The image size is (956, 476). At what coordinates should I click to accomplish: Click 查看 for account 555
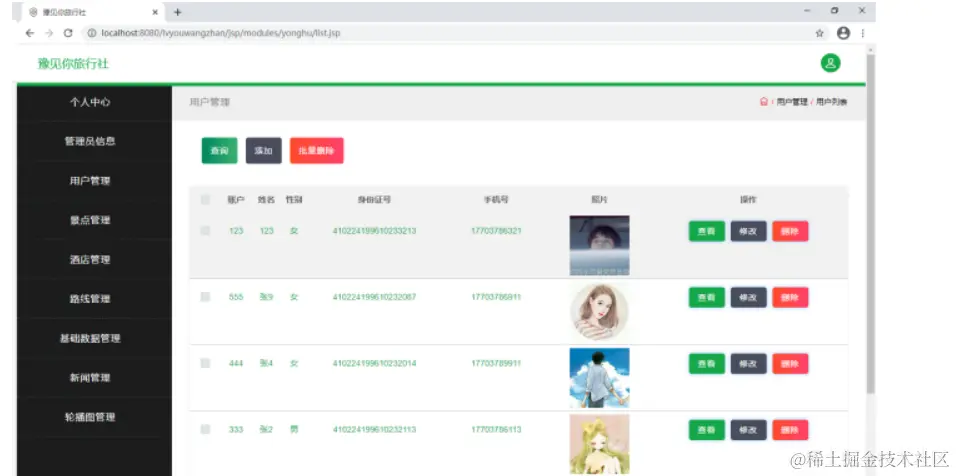click(707, 297)
